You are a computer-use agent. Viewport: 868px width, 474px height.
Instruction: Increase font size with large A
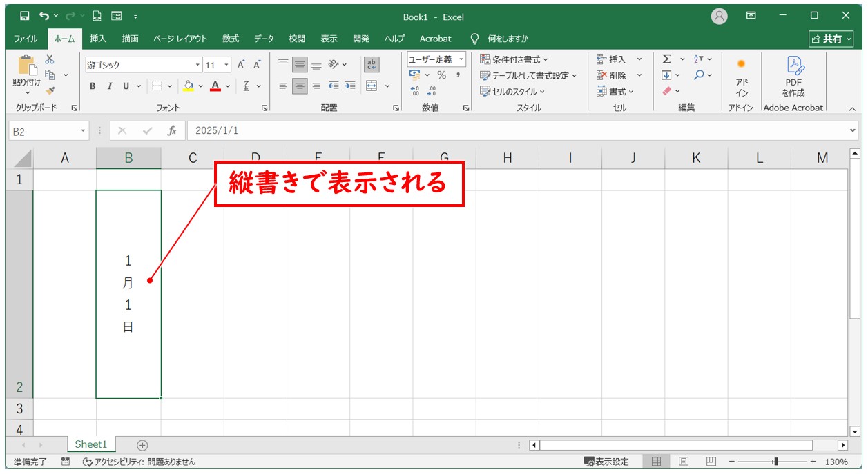click(241, 65)
